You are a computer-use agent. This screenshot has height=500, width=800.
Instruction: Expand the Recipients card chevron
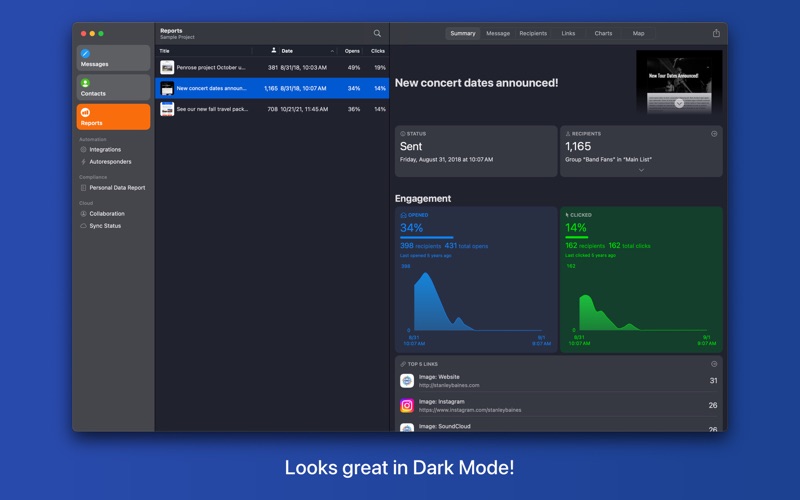tap(641, 170)
